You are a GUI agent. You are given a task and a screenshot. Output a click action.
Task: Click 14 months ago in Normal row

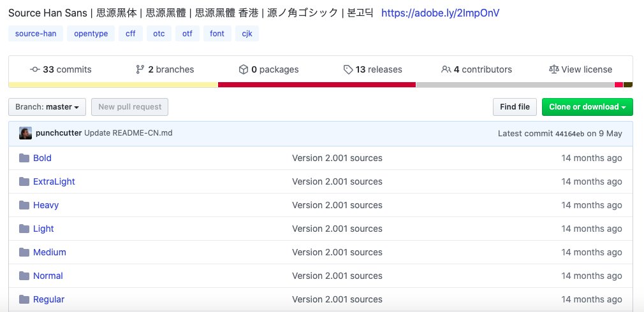point(592,276)
